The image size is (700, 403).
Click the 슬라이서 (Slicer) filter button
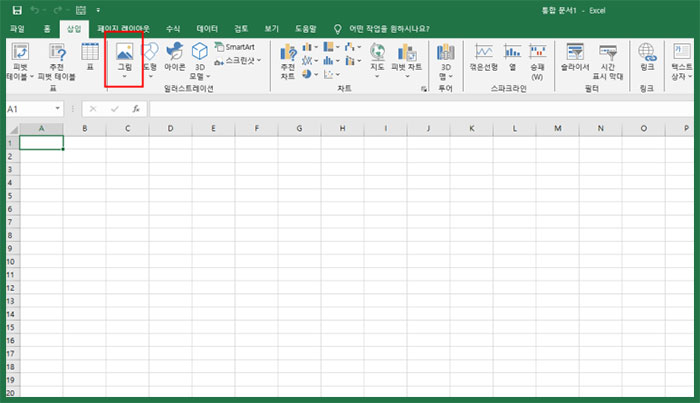[x=575, y=58]
